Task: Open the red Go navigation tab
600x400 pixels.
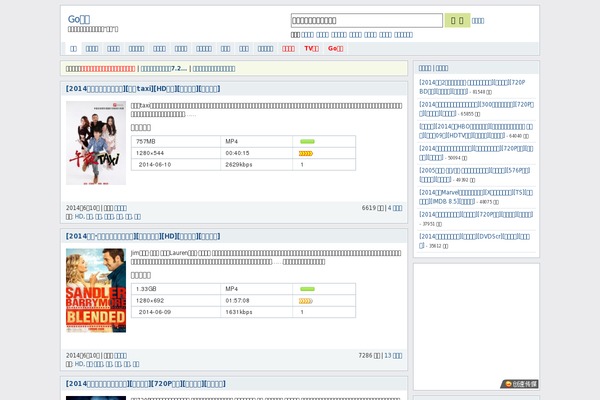Action: 336,49
